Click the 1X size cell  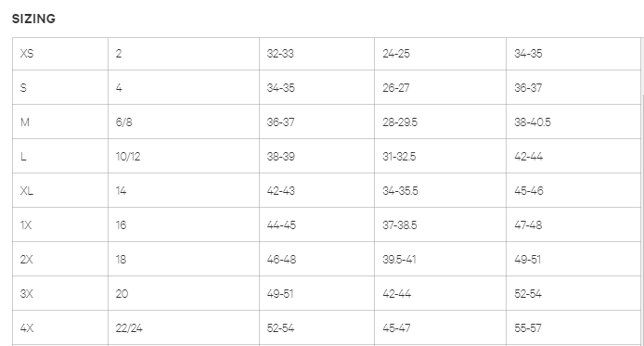(x=60, y=224)
